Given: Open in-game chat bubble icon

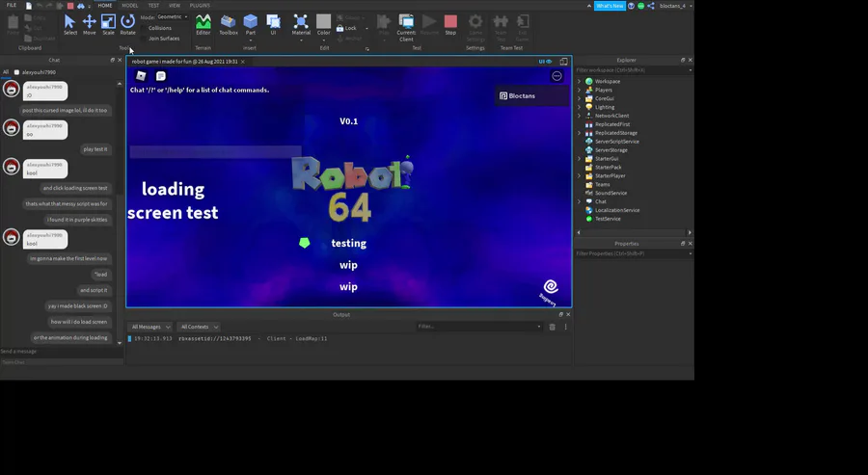Looking at the screenshot, I should [160, 76].
